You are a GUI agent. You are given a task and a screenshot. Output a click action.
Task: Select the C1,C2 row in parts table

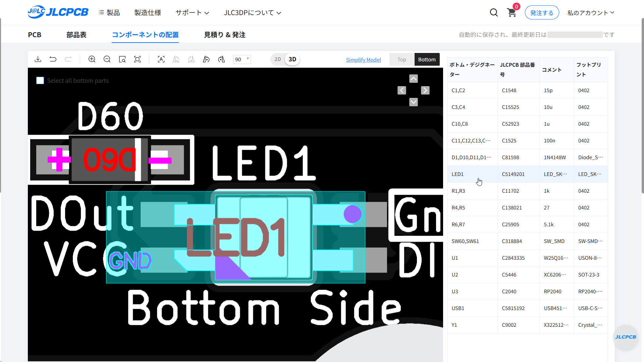528,90
